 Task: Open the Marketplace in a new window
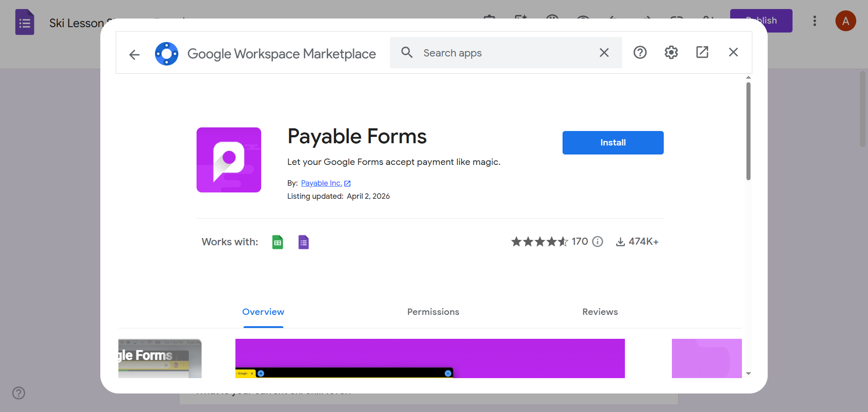tap(702, 52)
